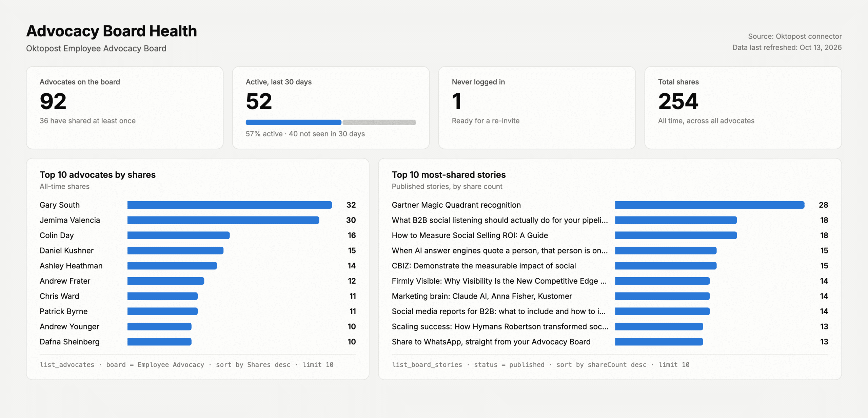868x418 pixels.
Task: Select Andrew Frater advocate name
Action: click(x=65, y=281)
